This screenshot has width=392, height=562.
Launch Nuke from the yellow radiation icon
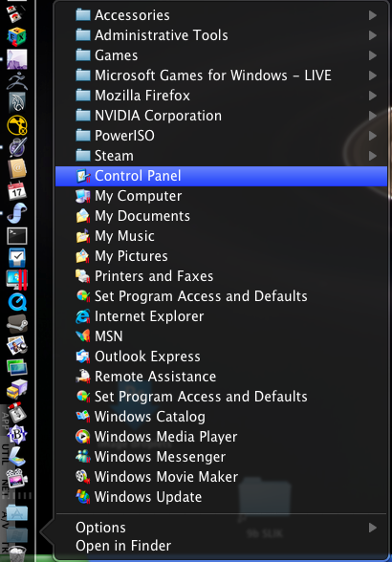[17, 125]
